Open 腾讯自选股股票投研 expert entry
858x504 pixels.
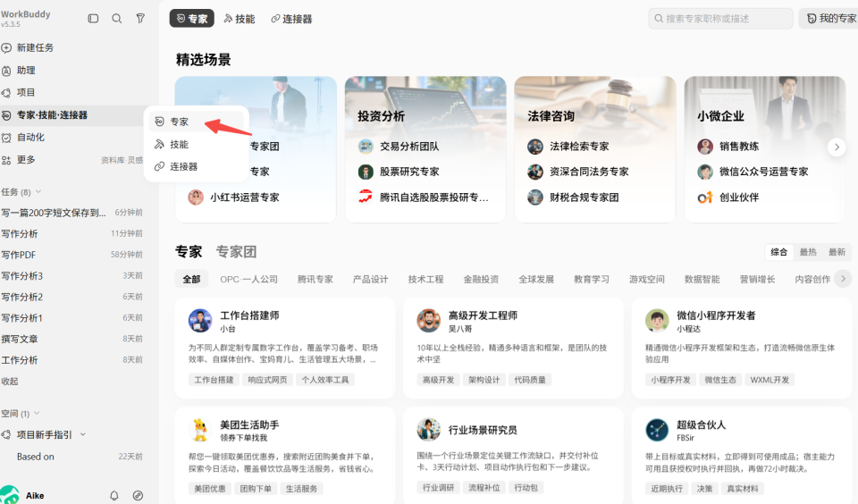(423, 197)
